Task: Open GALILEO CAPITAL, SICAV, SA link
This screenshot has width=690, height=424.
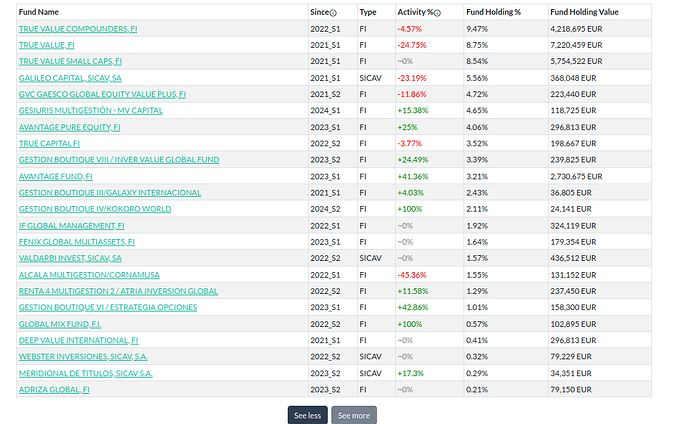Action: coord(70,78)
